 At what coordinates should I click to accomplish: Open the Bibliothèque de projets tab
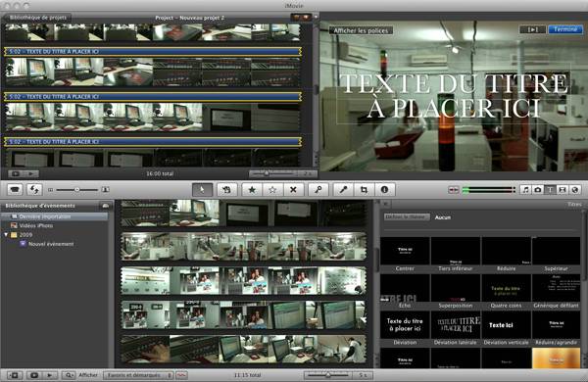[37, 18]
